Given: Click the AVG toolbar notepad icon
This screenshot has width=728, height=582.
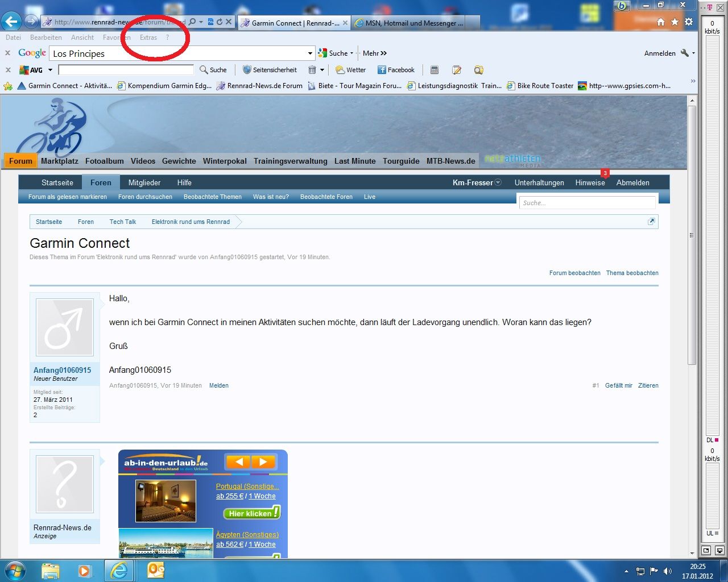Looking at the screenshot, I should point(456,70).
